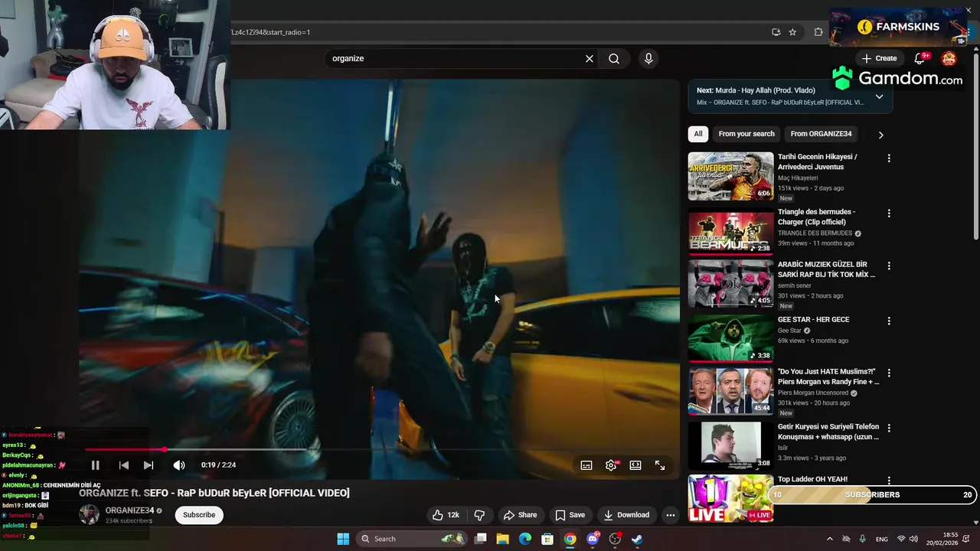Run the YouTube search magnifier

614,59
